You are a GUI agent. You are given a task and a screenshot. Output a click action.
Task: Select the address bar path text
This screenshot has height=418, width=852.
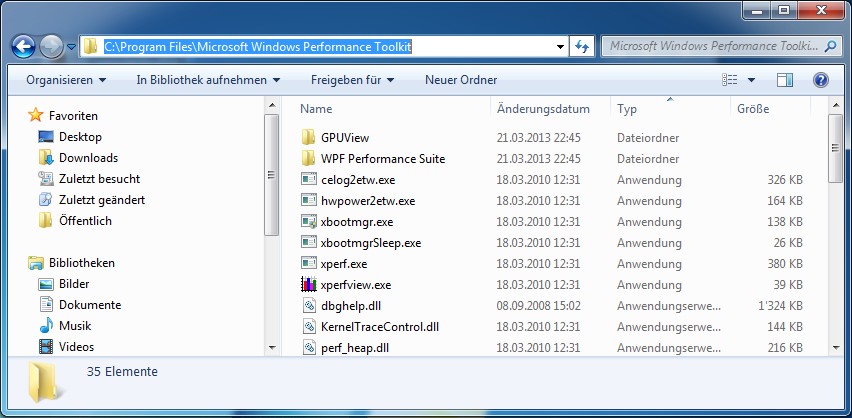258,47
